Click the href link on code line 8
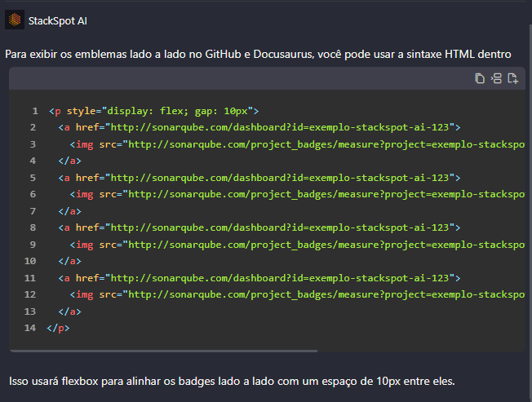This screenshot has height=402, width=532. point(259,228)
